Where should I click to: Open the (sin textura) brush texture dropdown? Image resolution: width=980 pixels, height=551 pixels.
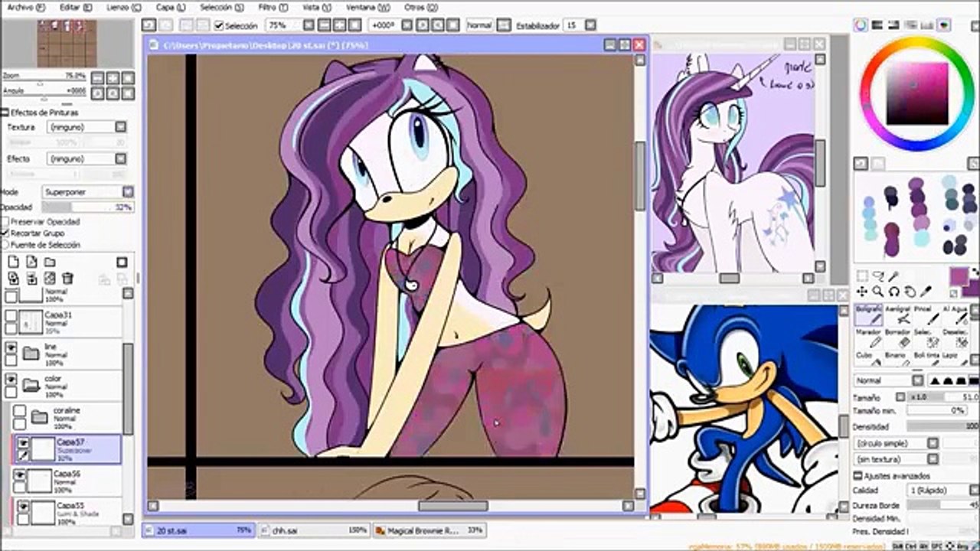897,459
